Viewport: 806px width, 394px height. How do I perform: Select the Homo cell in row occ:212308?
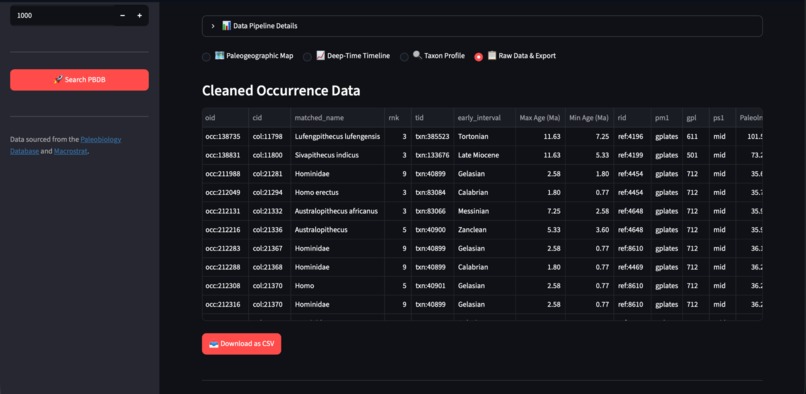338,285
